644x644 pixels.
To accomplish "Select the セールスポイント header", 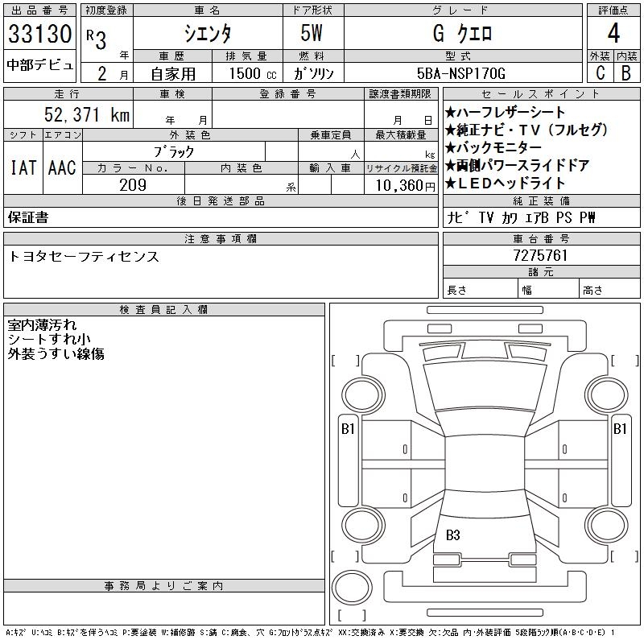I will click(x=541, y=94).
